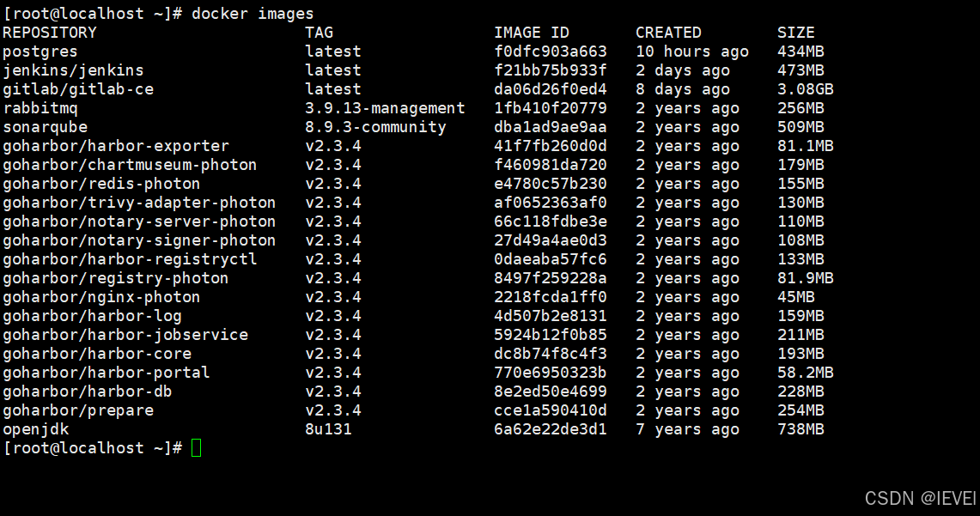Viewport: 980px width, 516px height.
Task: Click image ID '8497f259228a'
Action: 551,278
